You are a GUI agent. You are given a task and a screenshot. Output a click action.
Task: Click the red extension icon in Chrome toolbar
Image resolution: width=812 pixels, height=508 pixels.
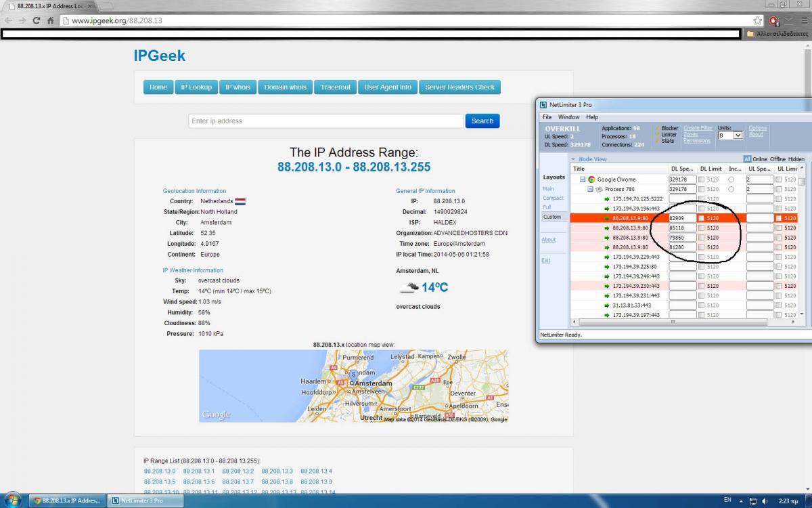point(774,20)
